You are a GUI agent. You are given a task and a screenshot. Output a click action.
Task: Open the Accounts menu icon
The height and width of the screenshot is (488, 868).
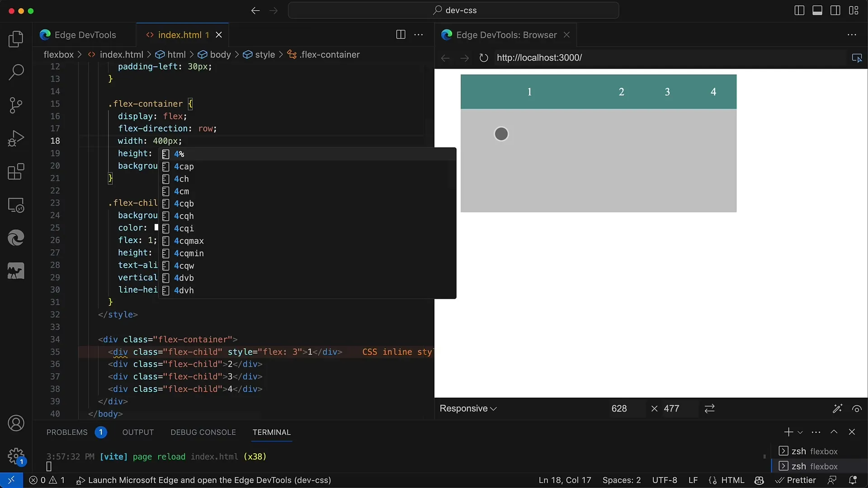tap(16, 423)
